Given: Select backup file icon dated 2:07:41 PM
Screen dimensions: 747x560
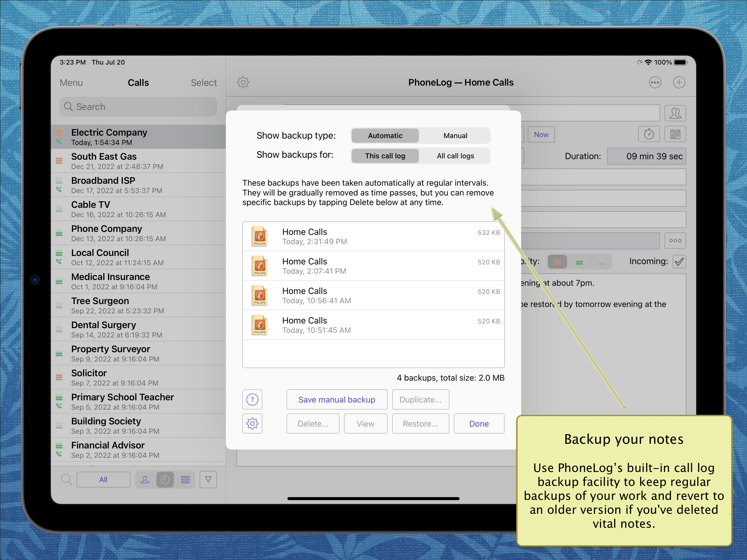Looking at the screenshot, I should pyautogui.click(x=260, y=266).
